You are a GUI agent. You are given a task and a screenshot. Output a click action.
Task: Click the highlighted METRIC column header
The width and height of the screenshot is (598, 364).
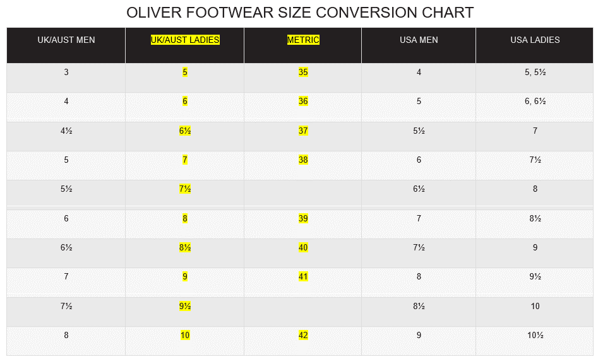[303, 40]
